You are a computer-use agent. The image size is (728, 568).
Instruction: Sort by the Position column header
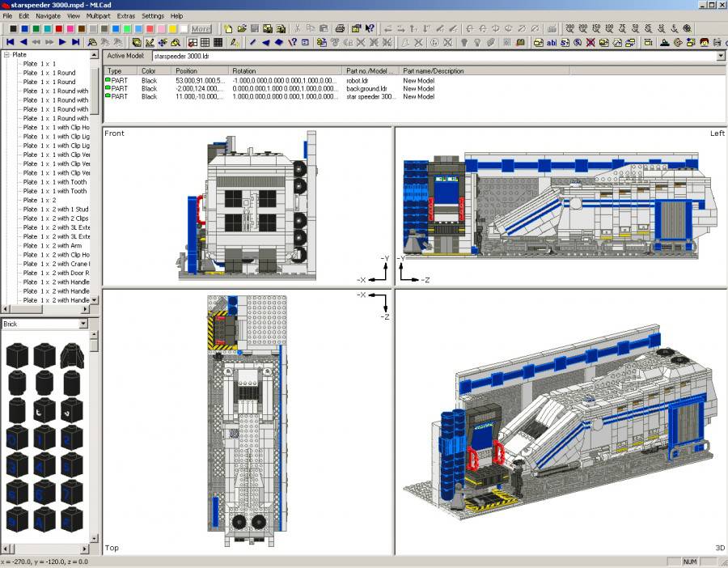point(200,71)
